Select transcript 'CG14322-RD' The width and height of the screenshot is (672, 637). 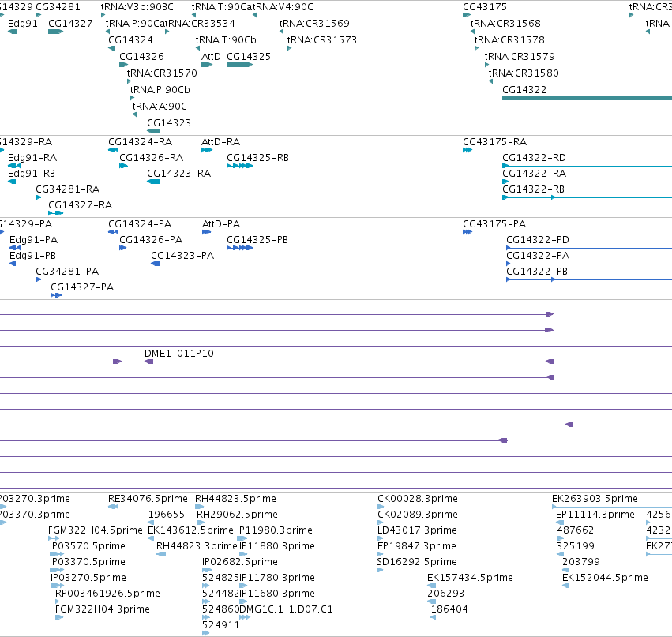point(534,158)
